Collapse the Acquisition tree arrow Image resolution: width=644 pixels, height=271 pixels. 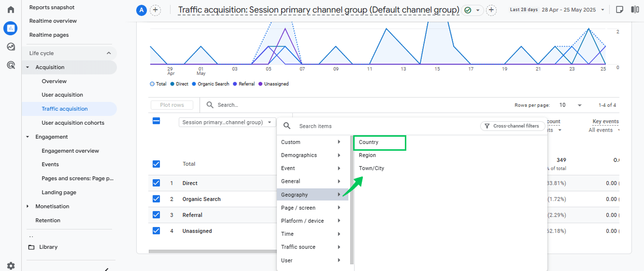coord(28,67)
